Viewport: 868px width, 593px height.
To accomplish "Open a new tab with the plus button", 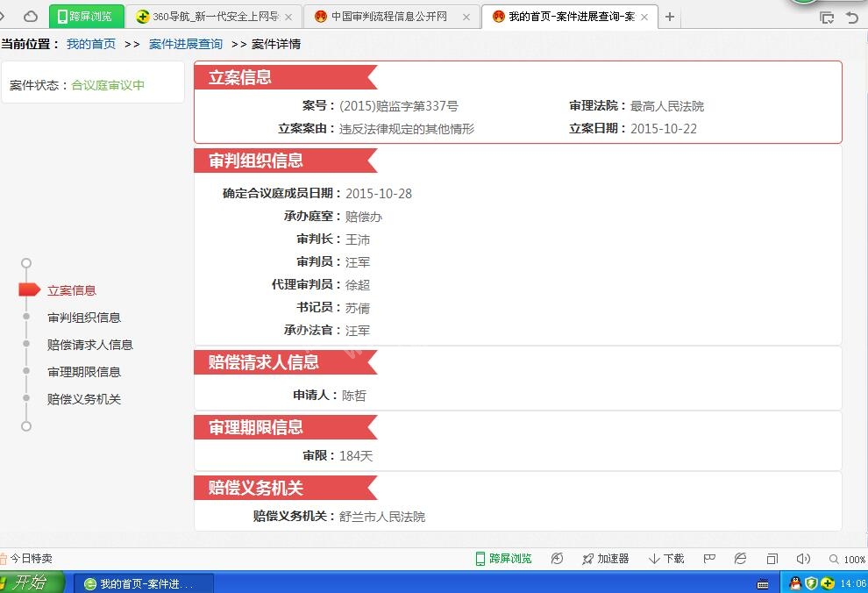I will pos(670,17).
